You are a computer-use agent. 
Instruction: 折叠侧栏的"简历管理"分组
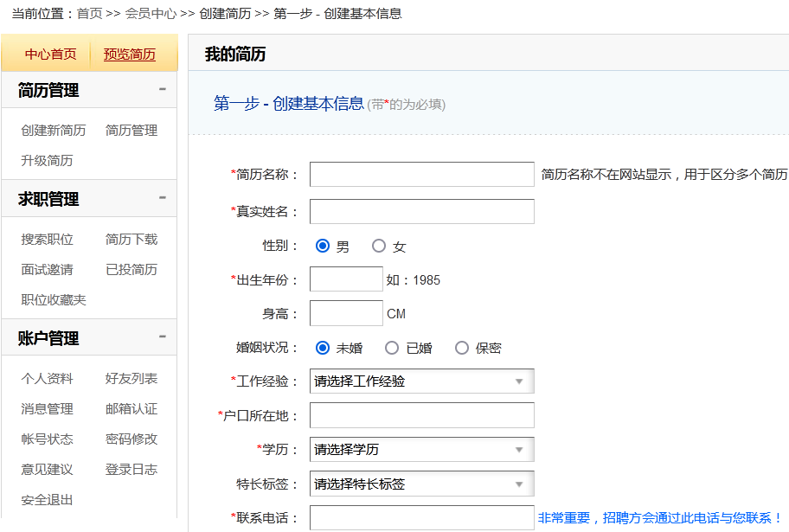[164, 88]
